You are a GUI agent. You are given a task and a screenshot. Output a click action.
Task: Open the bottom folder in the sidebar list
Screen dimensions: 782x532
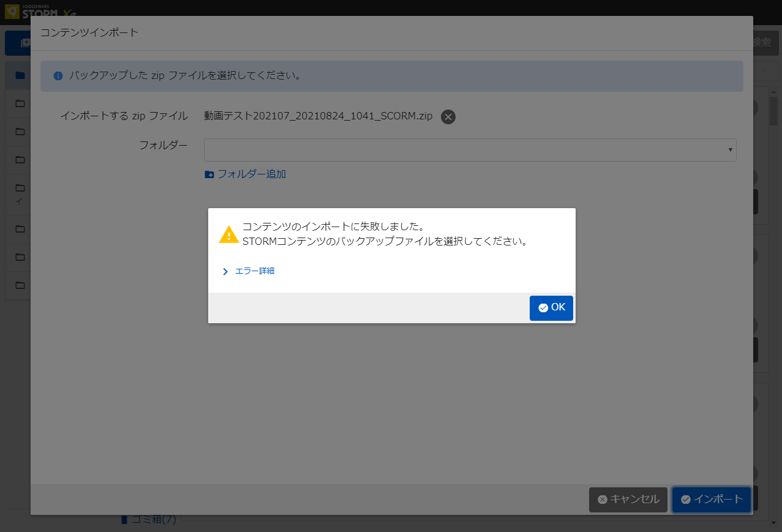pos(20,285)
